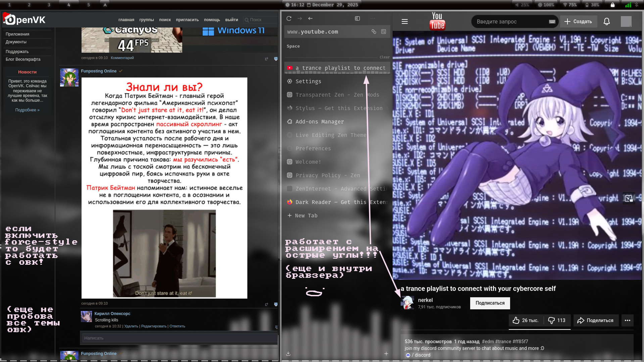This screenshot has height=362, width=644.
Task: Dislike the trance playlist video
Action: tap(557, 320)
